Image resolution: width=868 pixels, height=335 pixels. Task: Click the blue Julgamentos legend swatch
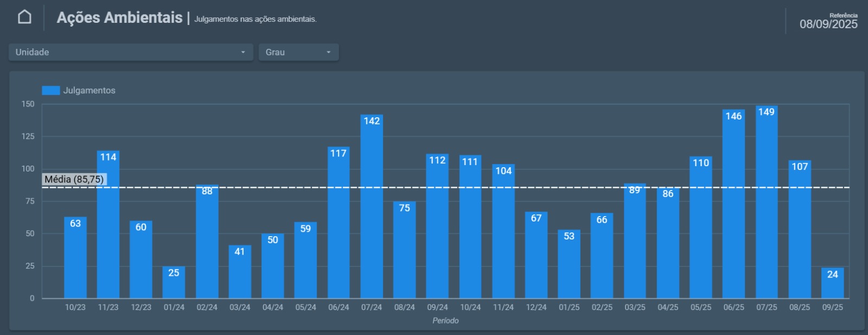(51, 91)
